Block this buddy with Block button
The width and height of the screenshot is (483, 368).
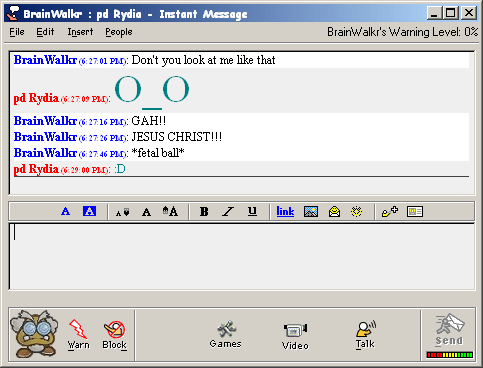tap(114, 335)
